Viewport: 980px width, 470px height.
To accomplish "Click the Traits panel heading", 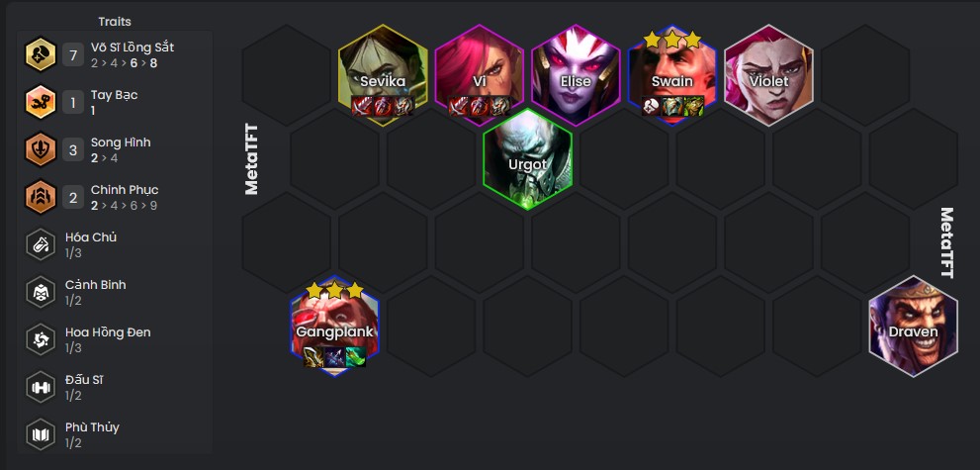I will (x=115, y=21).
